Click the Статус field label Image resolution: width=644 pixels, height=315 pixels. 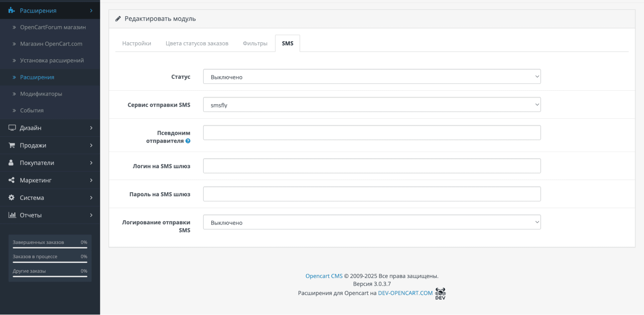pyautogui.click(x=181, y=77)
